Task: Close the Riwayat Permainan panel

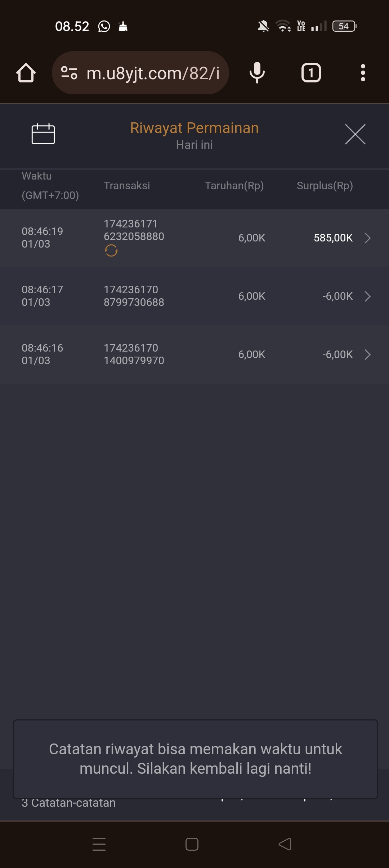Action: tap(355, 134)
